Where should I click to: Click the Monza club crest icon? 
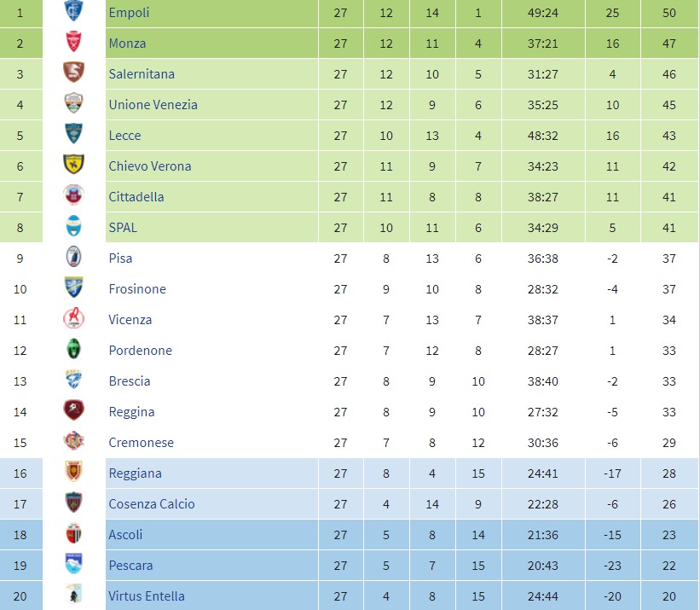tap(73, 44)
